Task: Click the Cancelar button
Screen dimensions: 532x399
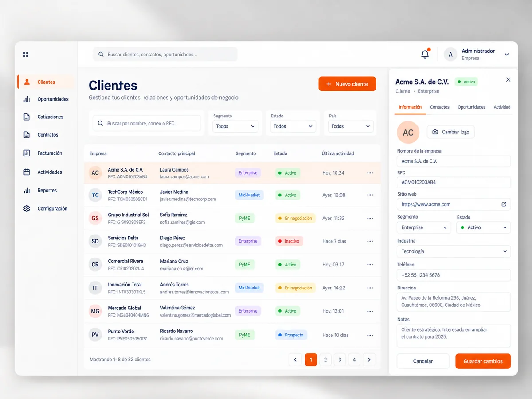Action: pos(423,361)
